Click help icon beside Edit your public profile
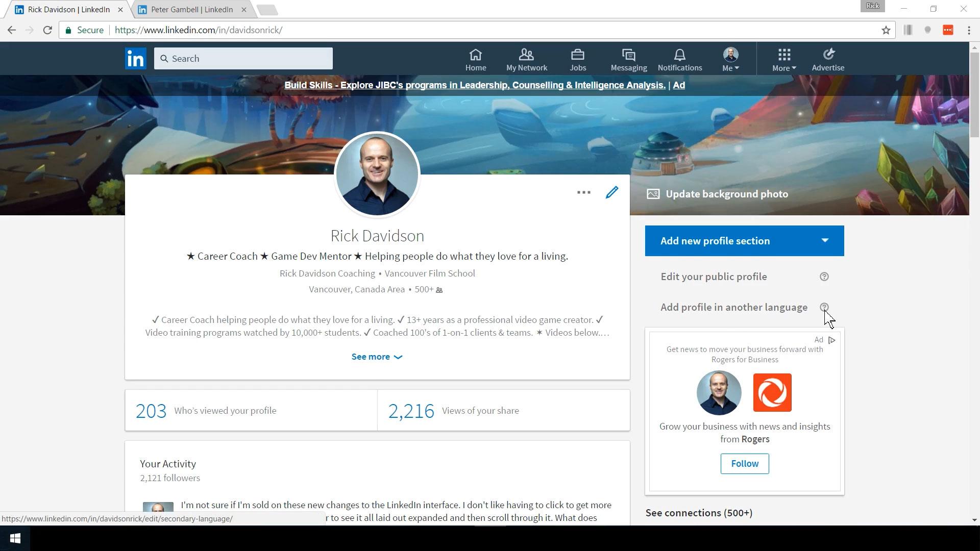The height and width of the screenshot is (551, 980). click(824, 277)
